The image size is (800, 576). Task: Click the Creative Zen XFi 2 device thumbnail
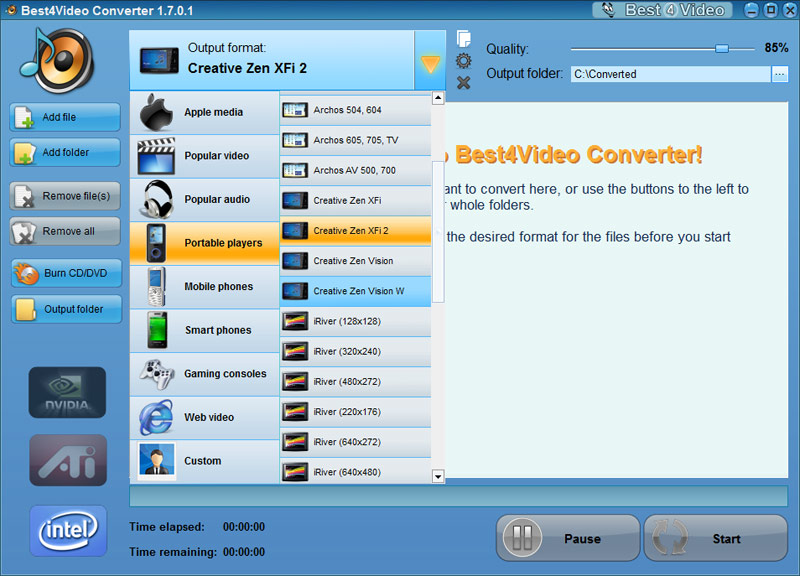tap(159, 61)
